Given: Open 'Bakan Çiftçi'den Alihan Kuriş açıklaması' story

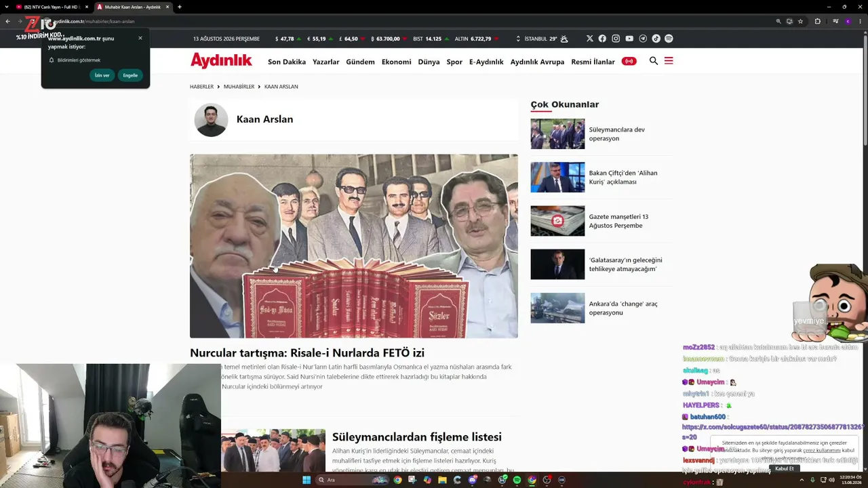Looking at the screenshot, I should pyautogui.click(x=623, y=178).
